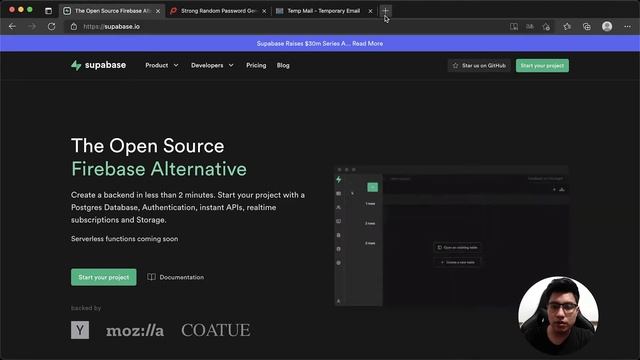
Task: Click the read aloud toolbar icon
Action: coord(530,27)
